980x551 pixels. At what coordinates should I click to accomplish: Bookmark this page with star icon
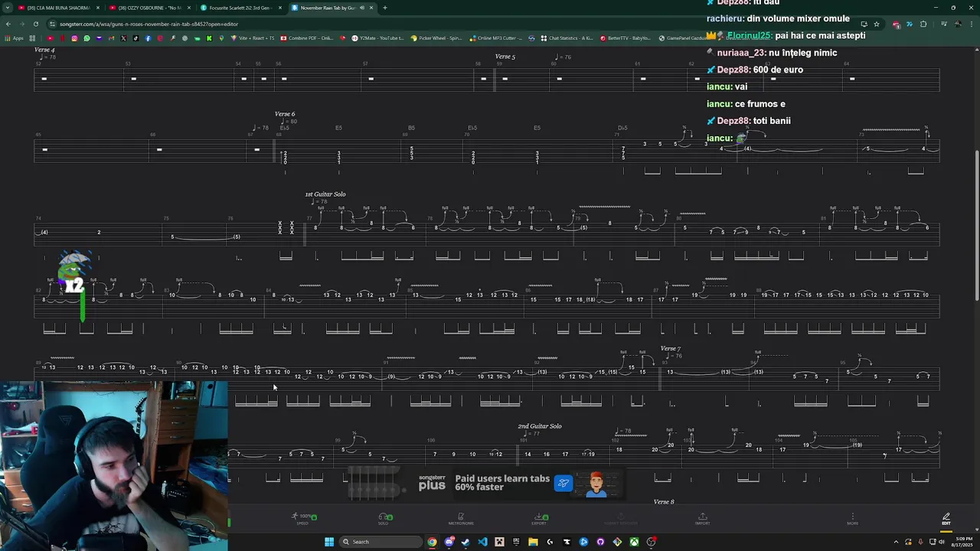click(877, 24)
